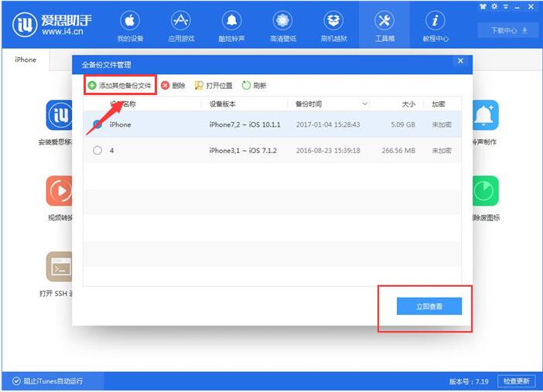Viewport: 543px width, 392px height.
Task: Open the 教程中心 info section
Action: pyautogui.click(x=435, y=26)
